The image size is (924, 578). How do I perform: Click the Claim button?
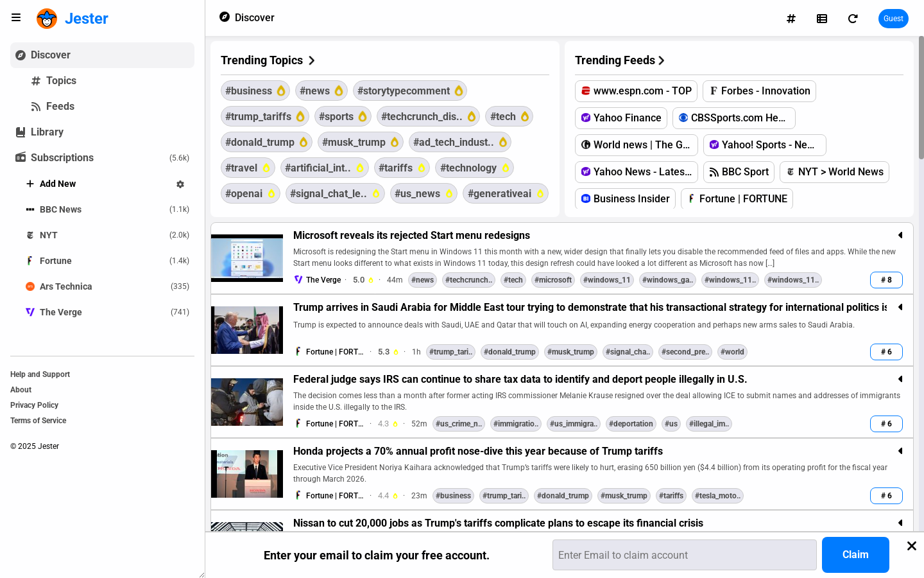pos(855,555)
